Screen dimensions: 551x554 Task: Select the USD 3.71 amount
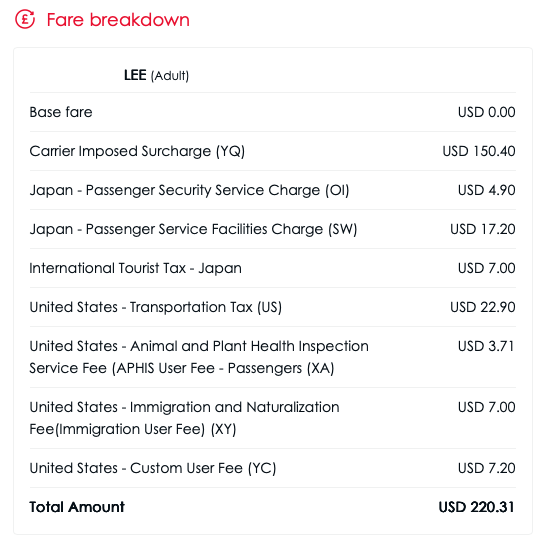point(486,346)
